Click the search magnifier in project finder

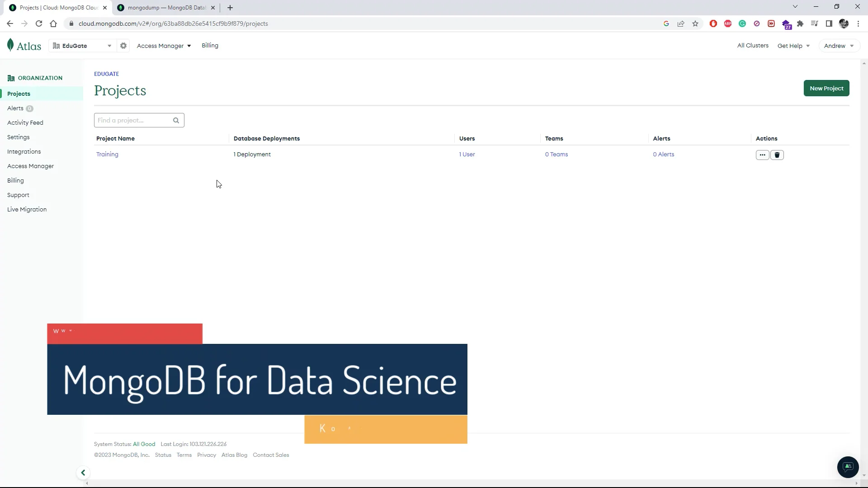176,120
